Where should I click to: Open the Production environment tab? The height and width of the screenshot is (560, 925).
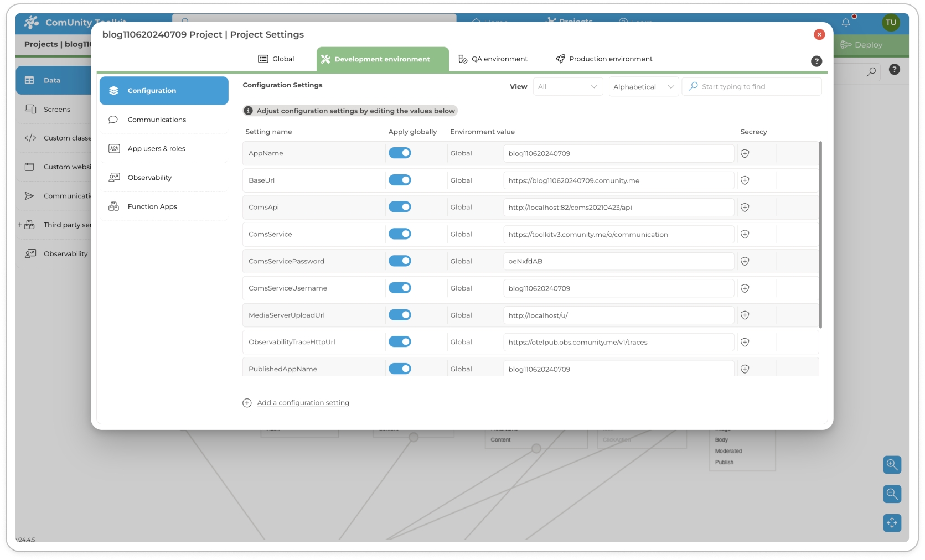(x=604, y=59)
